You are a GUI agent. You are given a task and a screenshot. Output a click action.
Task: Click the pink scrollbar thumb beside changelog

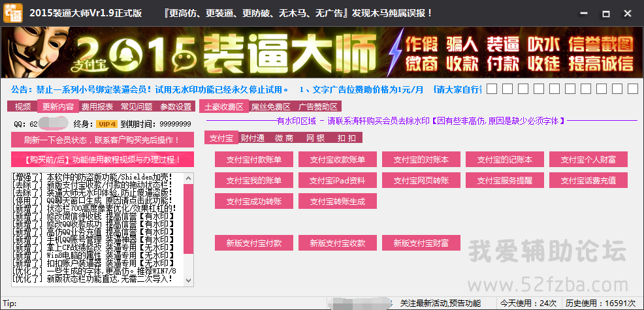189,219
